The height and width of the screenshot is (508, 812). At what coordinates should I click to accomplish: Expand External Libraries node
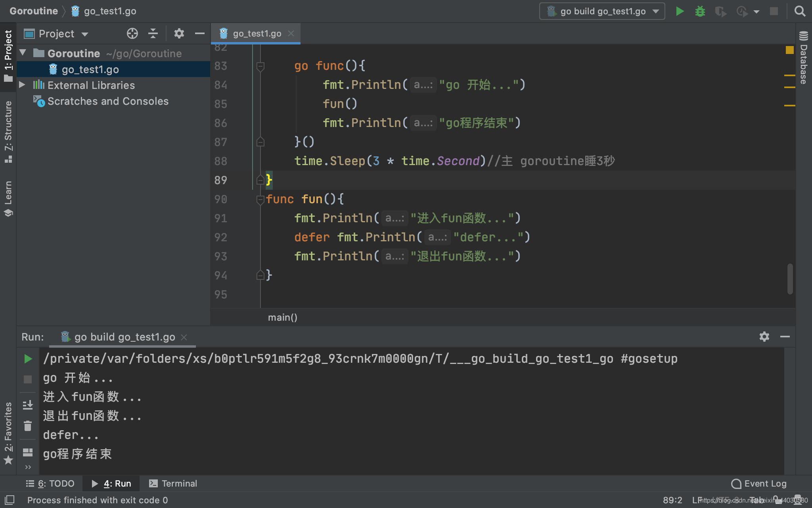coord(22,85)
